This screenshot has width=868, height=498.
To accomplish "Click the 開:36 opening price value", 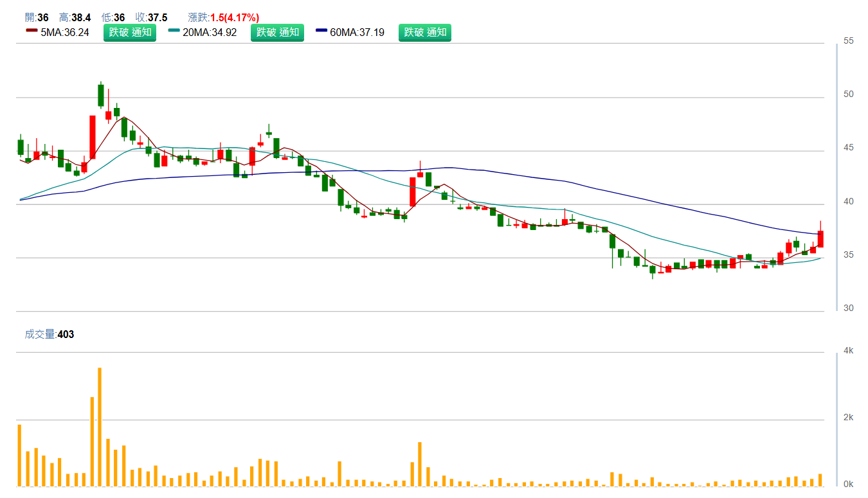I will tap(37, 17).
